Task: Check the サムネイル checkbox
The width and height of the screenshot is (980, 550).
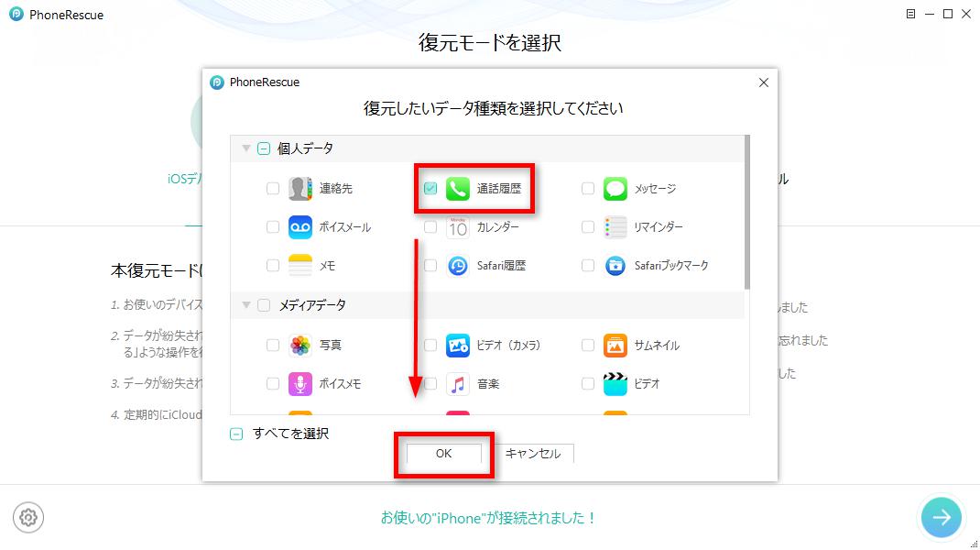Action: (587, 345)
